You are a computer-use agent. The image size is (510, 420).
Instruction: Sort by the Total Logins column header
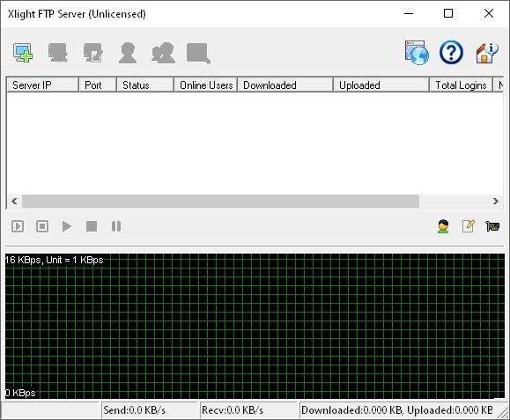[x=462, y=85]
